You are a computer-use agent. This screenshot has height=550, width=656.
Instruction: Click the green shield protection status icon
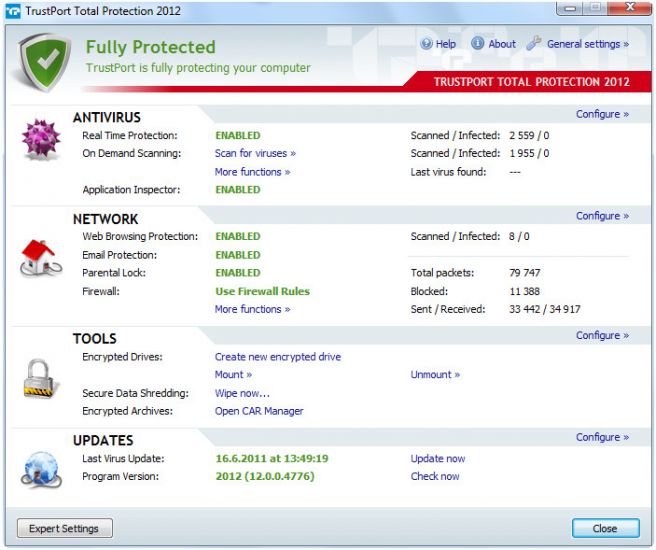tap(44, 59)
